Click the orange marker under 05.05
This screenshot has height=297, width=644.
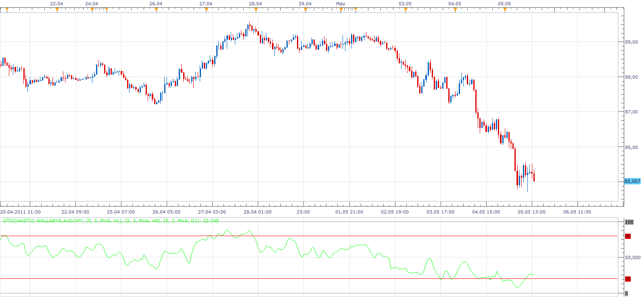pyautogui.click(x=505, y=10)
